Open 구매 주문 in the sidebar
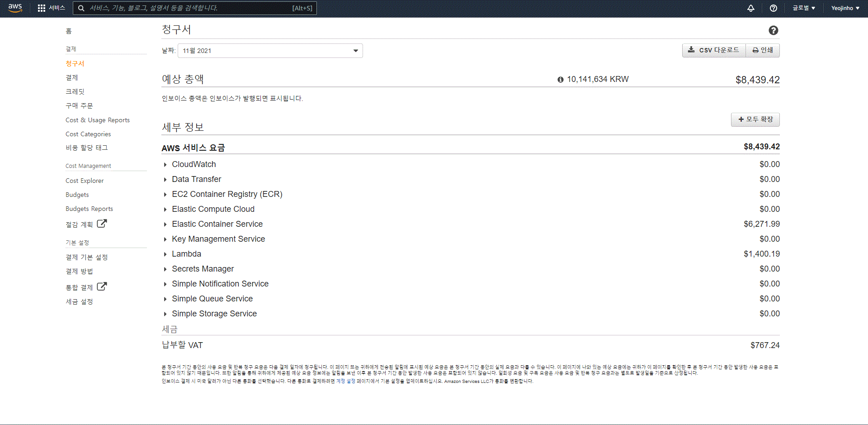This screenshot has width=868, height=425. (x=79, y=105)
